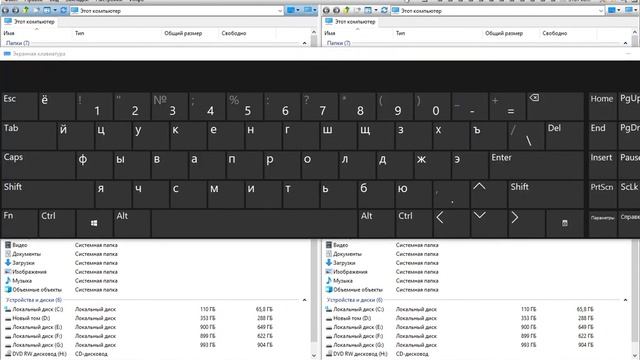This screenshot has width=640, height=360.
Task: Tap the PrtScn key
Action: pyautogui.click(x=602, y=194)
